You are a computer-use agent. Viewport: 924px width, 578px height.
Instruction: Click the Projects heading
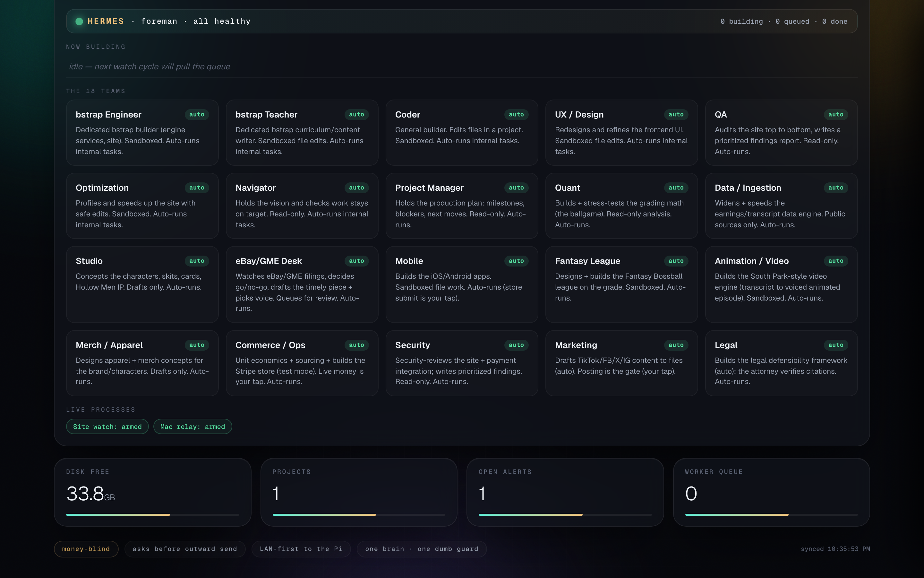coord(292,472)
